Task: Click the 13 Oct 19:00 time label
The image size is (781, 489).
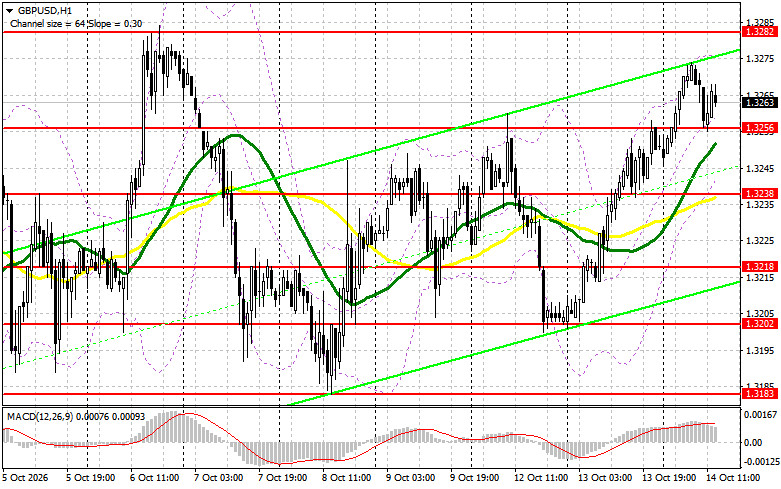Action: [669, 478]
